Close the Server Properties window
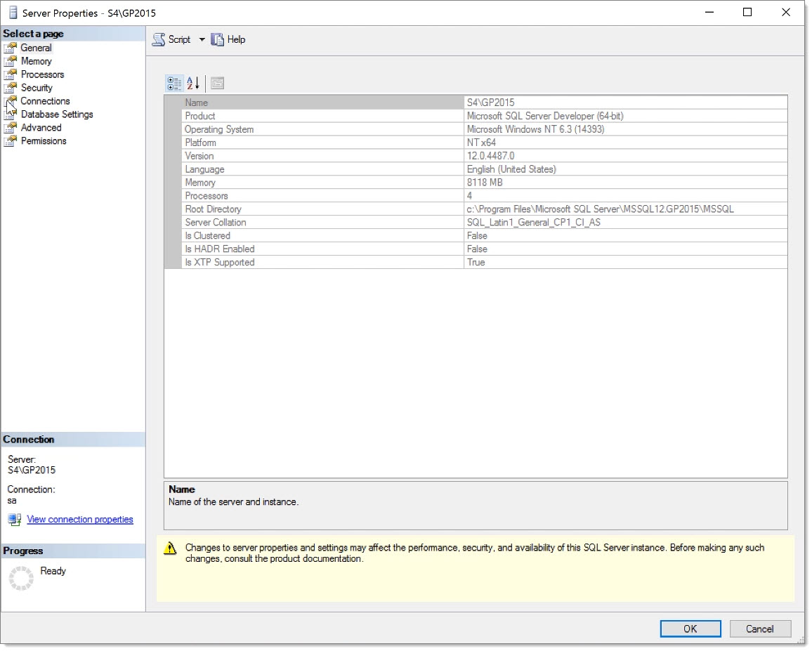 tap(787, 13)
